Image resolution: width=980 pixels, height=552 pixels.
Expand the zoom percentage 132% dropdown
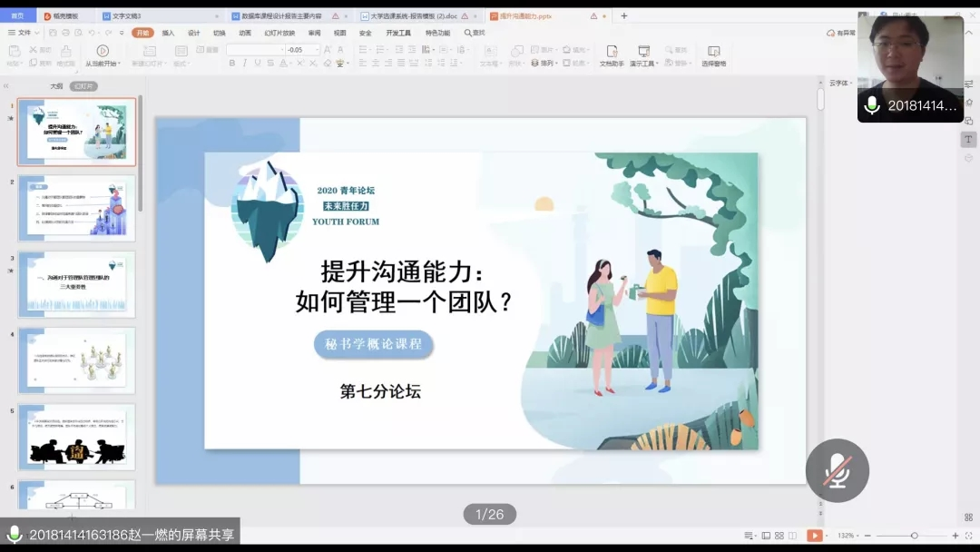pyautogui.click(x=846, y=536)
